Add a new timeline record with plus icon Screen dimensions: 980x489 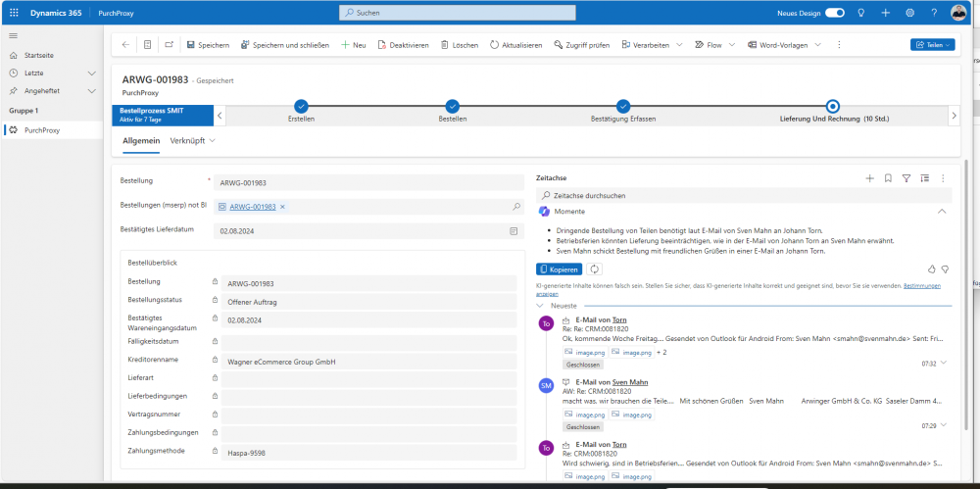869,178
